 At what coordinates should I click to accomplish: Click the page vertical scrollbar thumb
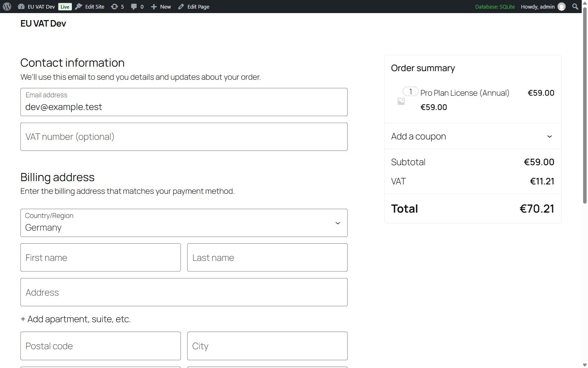(x=585, y=105)
